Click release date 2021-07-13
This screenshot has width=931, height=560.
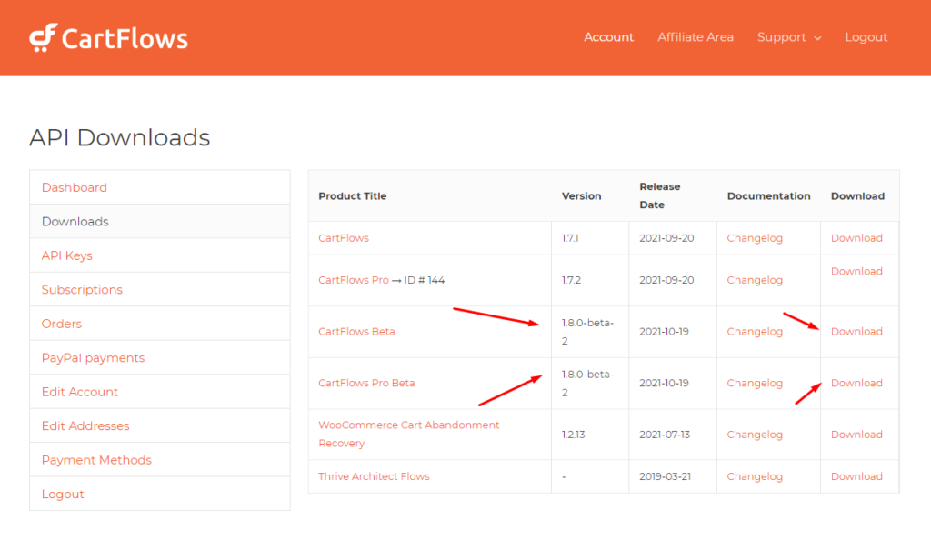(665, 435)
